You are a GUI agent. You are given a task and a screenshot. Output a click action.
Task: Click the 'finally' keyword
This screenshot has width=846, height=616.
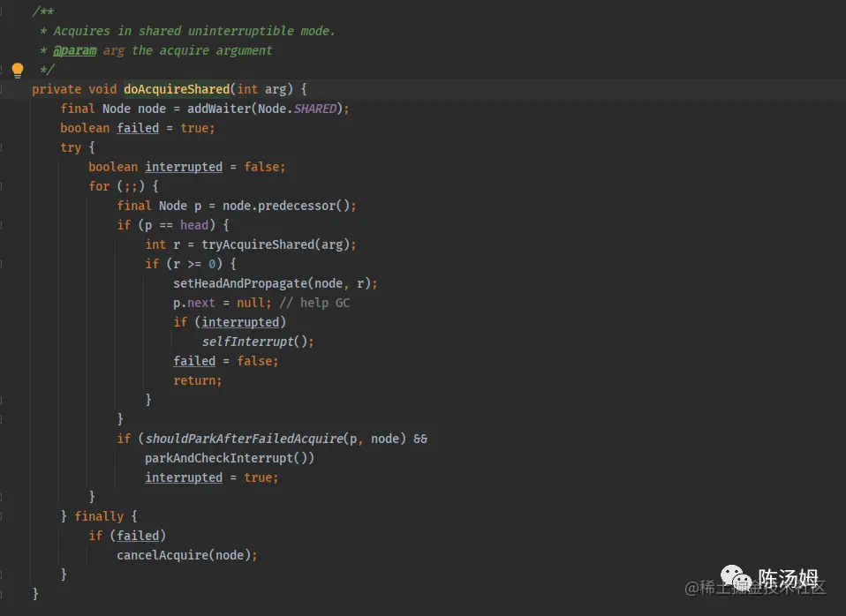point(99,516)
